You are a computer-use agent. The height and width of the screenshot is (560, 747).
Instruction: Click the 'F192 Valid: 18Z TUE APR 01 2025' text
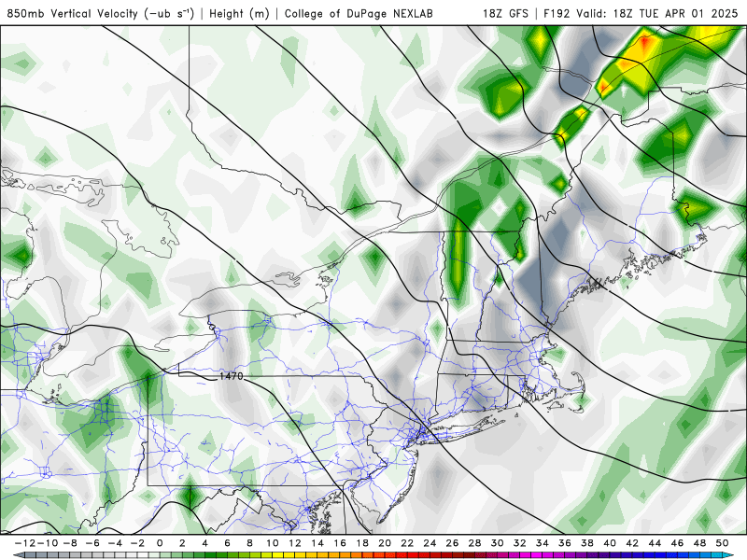[x=641, y=13]
